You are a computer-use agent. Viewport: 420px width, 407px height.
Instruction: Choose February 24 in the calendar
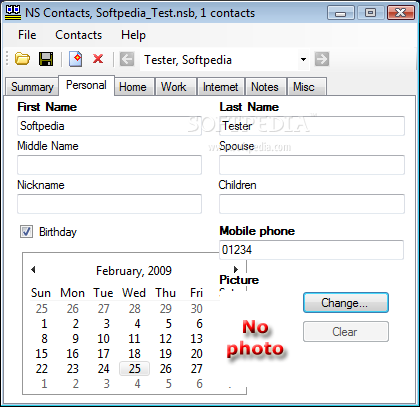(103, 369)
